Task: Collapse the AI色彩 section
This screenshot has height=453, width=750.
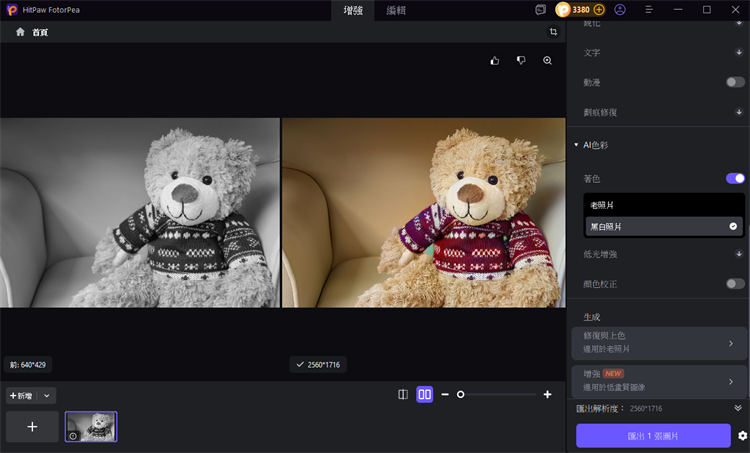Action: pyautogui.click(x=576, y=145)
